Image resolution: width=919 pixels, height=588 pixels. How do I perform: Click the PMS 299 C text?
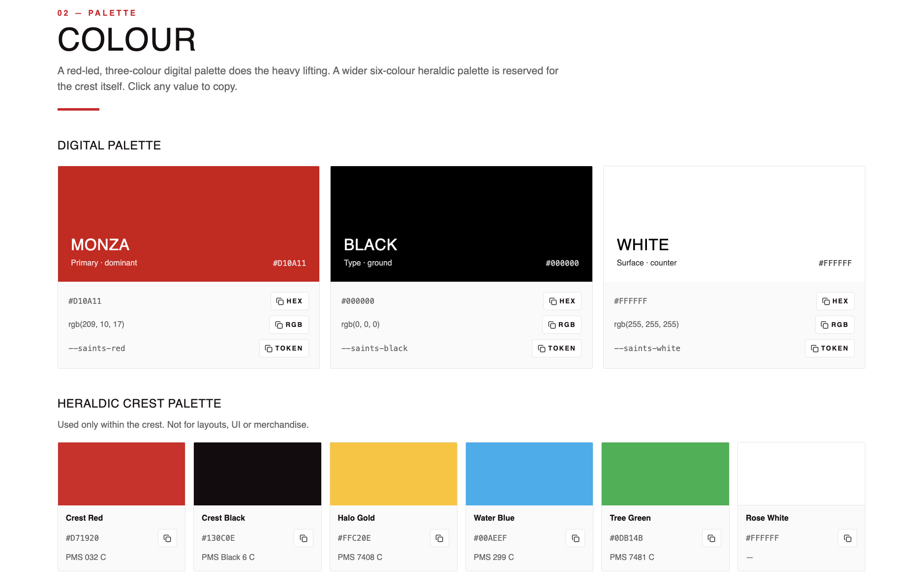494,558
